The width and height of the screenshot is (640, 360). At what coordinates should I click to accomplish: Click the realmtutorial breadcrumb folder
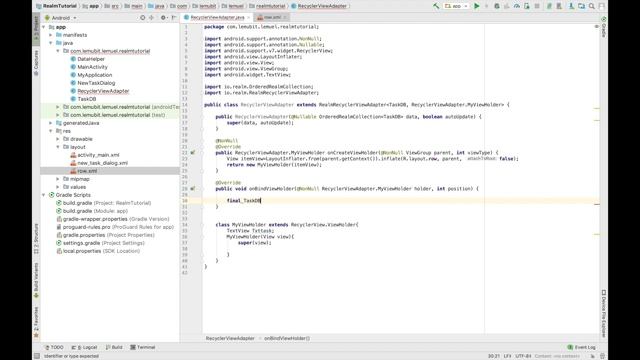[267, 6]
